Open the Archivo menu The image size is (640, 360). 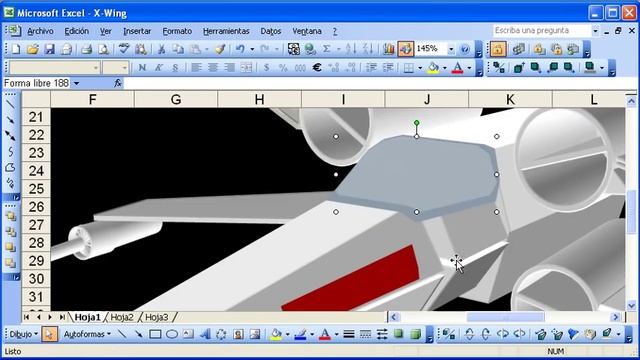(40, 31)
